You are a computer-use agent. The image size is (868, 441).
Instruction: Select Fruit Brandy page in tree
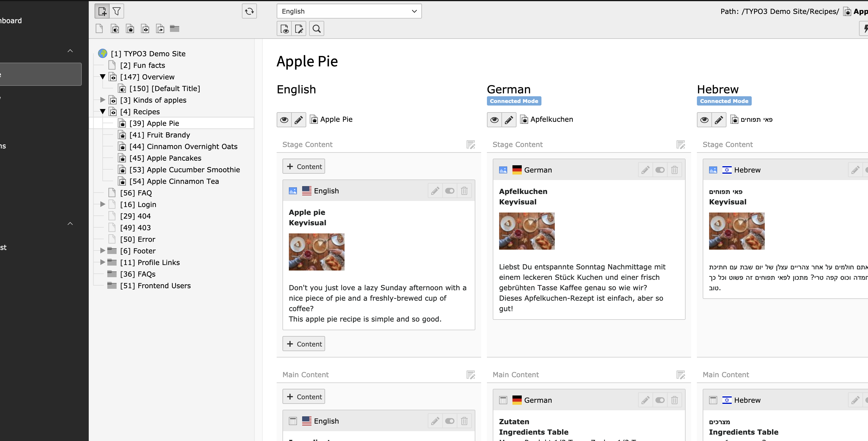160,135
